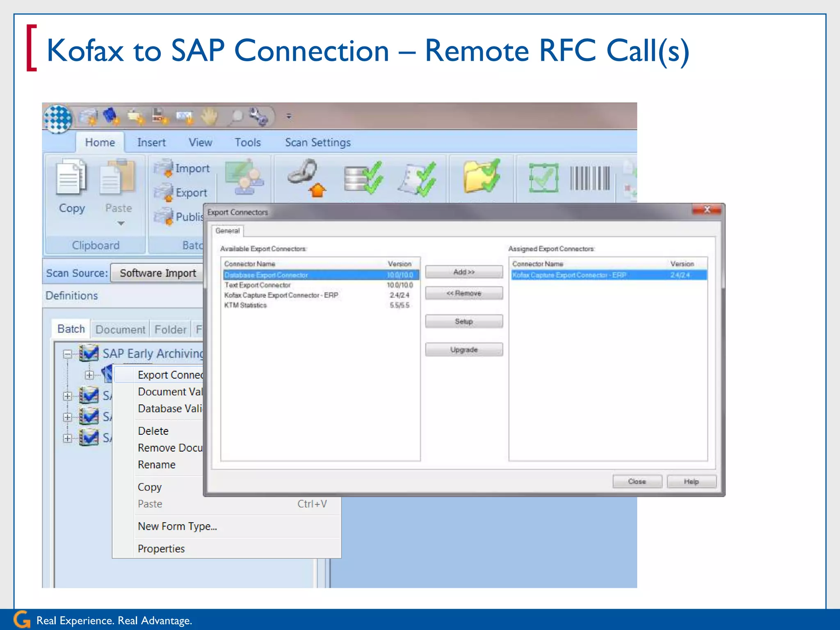Click the hand icon in quick access toolbar
840x630 pixels.
(209, 117)
